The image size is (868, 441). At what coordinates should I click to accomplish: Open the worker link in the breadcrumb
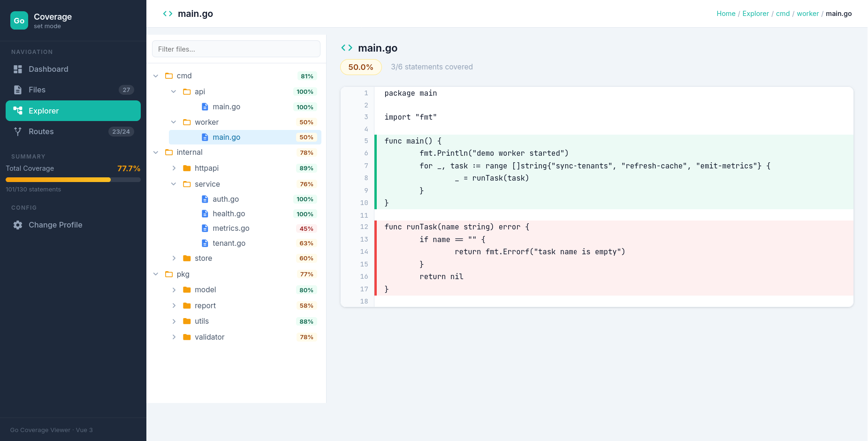click(808, 14)
